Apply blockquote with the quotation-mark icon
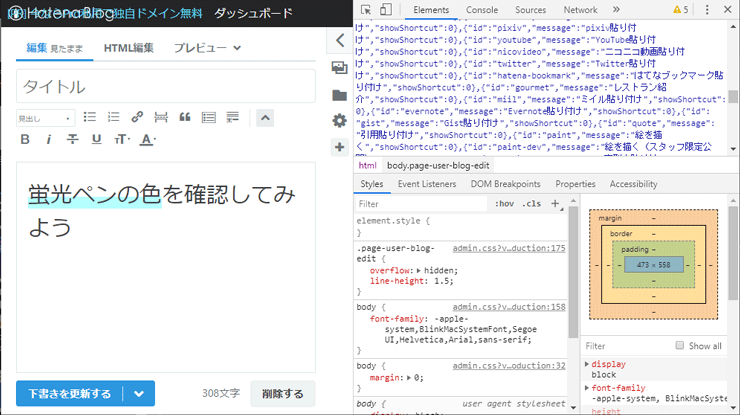The width and height of the screenshot is (740, 415). coord(185,117)
